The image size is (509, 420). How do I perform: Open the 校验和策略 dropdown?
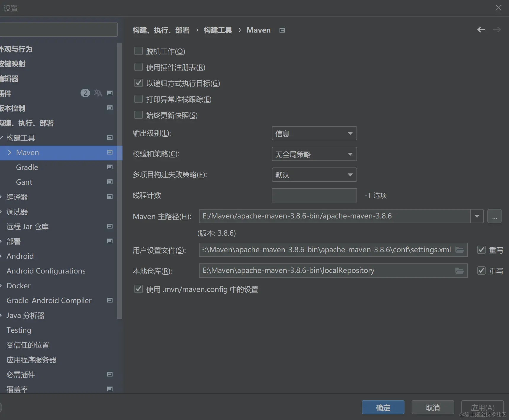click(x=314, y=154)
